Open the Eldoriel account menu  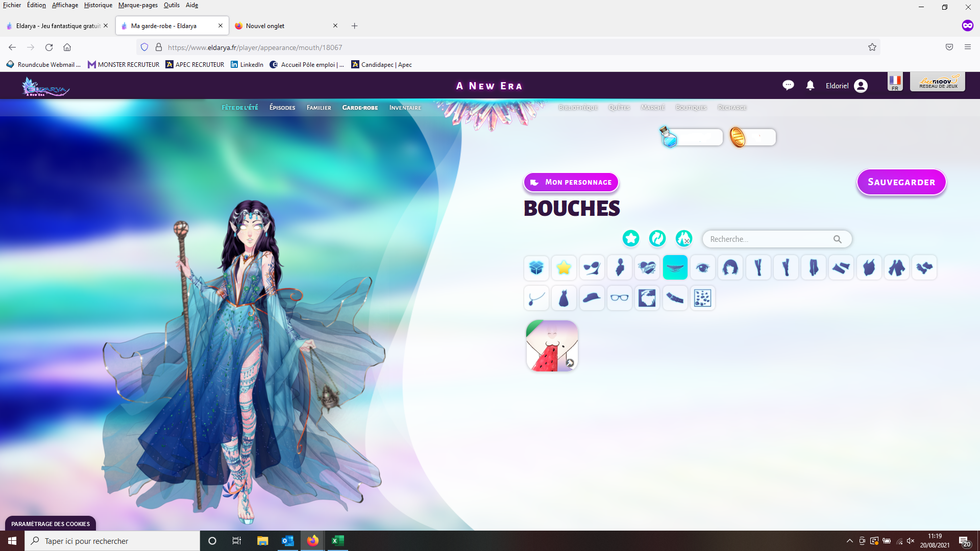click(x=846, y=86)
